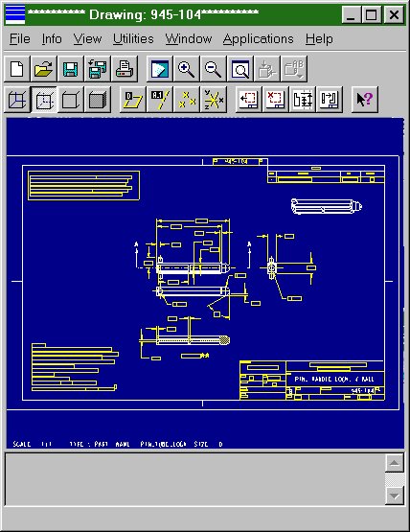Print the drawing using the printer icon
The height and width of the screenshot is (532, 410).
point(125,69)
